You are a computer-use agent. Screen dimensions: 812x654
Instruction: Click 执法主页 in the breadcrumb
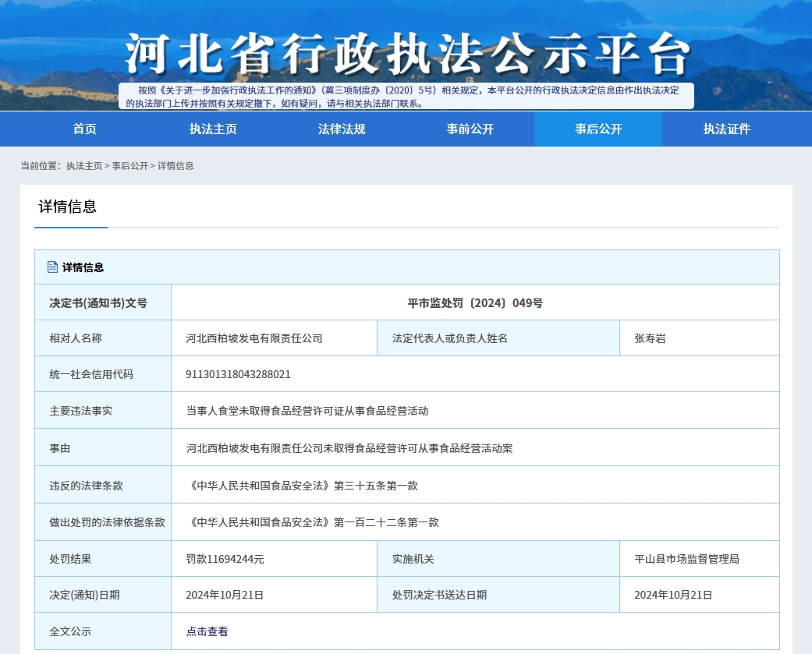[84, 165]
